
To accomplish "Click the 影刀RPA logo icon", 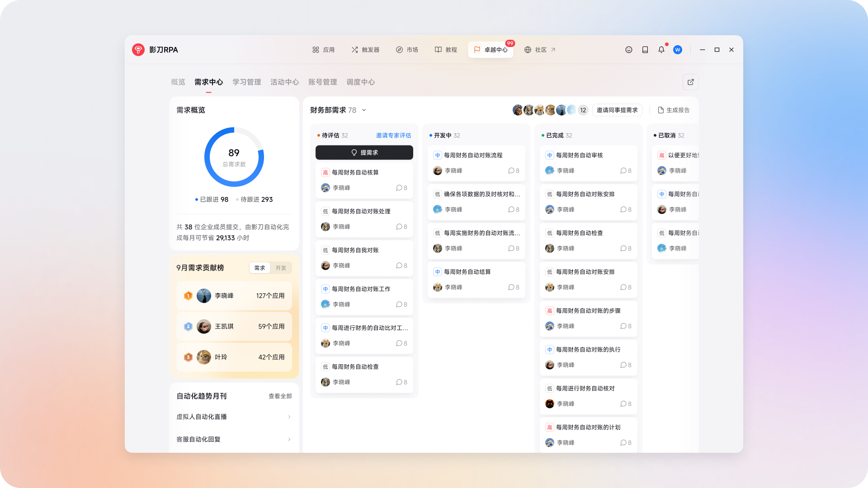I will [x=138, y=50].
